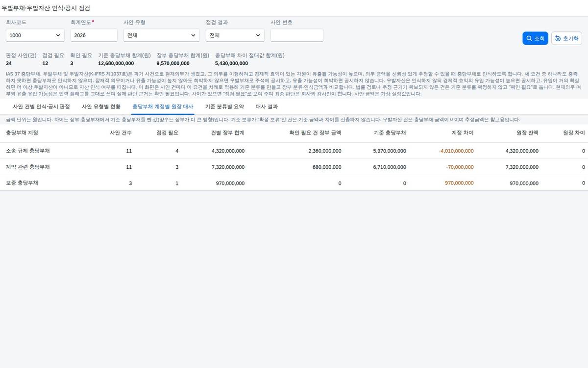The image size is (588, 368).
Task: Click the 사안 건수 column header
Action: coord(121,133)
